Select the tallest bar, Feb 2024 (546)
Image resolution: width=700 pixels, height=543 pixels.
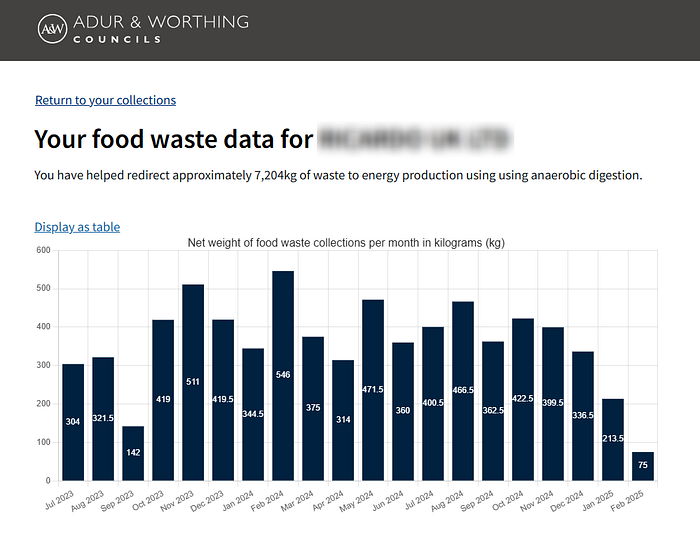283,375
